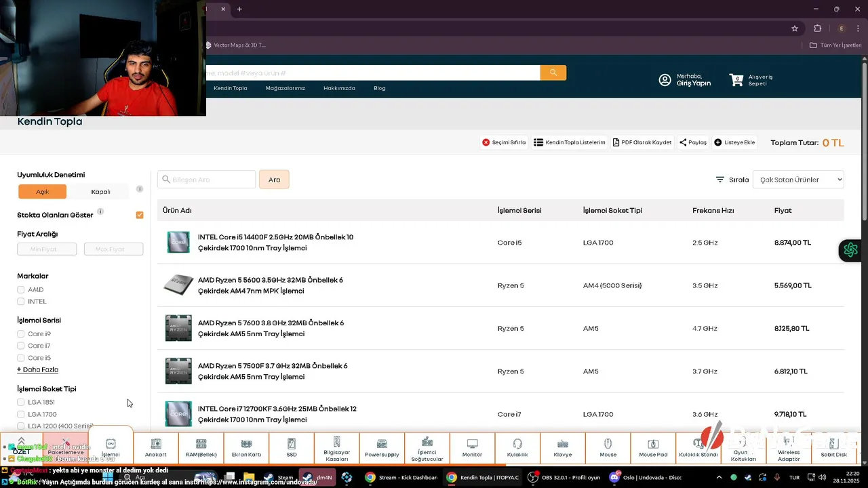Share the build via Paylaş
This screenshot has height=488, width=868.
click(x=693, y=142)
